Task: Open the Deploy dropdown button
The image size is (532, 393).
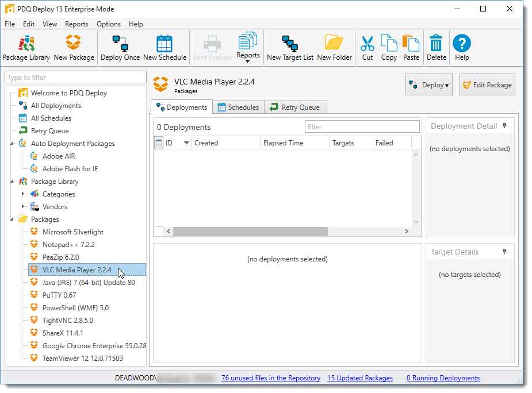Action: point(428,85)
